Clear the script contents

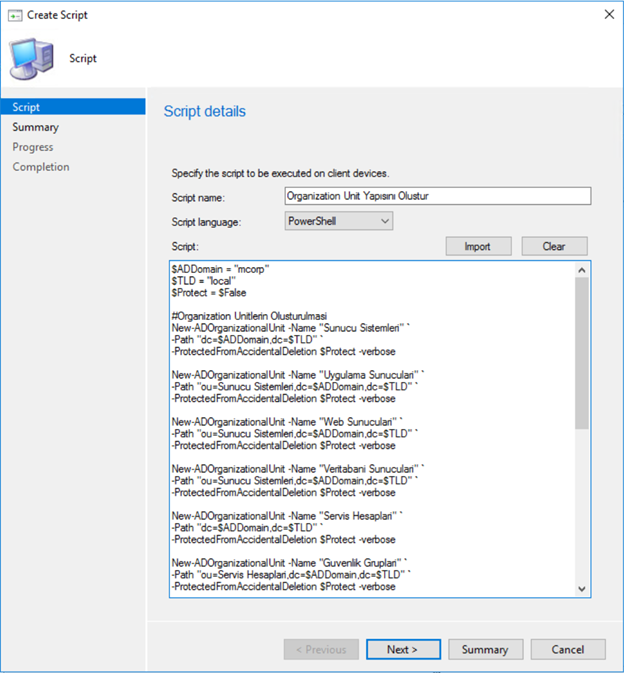click(x=554, y=246)
